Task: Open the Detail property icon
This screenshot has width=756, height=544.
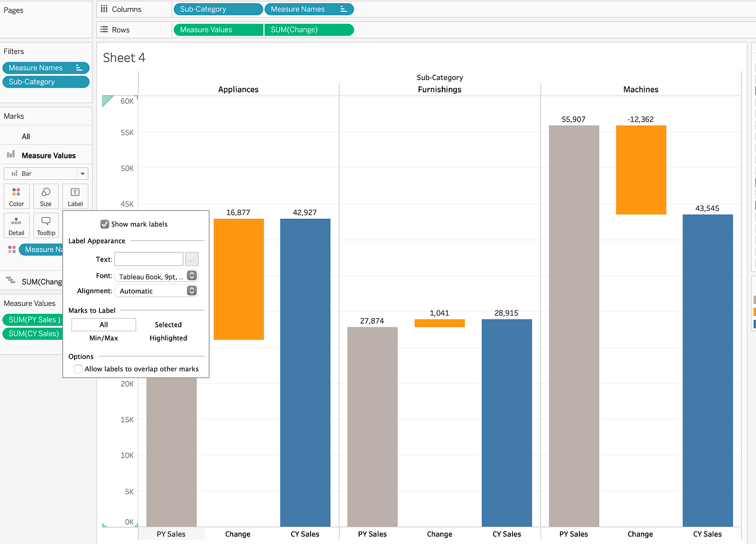Action: pos(16,225)
